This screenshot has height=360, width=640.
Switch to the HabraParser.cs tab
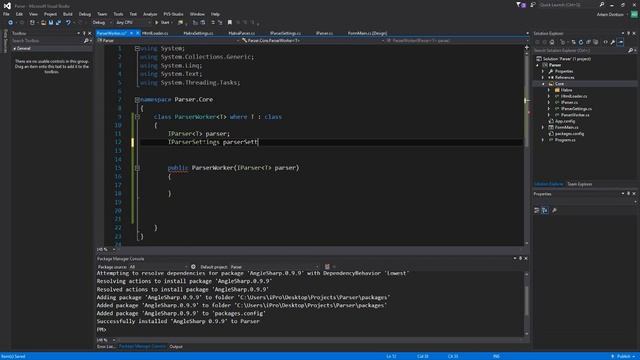pyautogui.click(x=242, y=33)
